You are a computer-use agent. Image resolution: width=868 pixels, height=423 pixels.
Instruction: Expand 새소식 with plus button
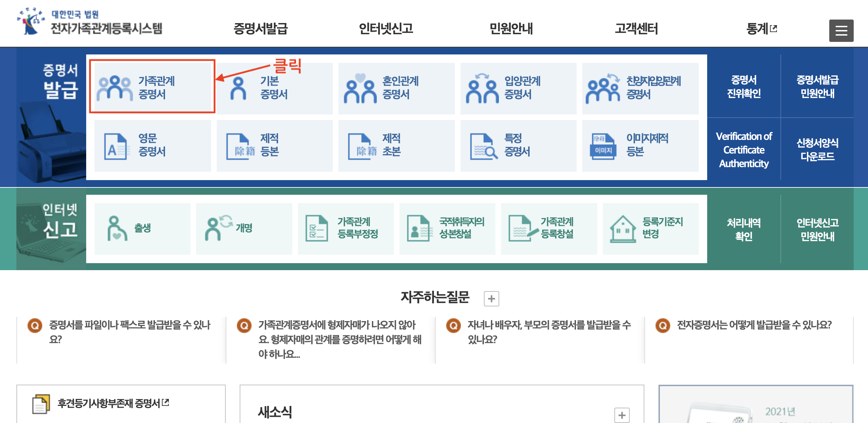pos(622,415)
